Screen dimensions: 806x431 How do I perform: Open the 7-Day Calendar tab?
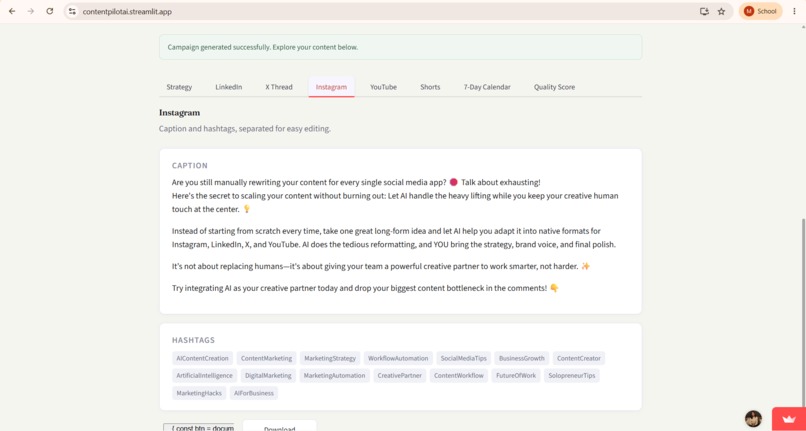[x=487, y=87]
